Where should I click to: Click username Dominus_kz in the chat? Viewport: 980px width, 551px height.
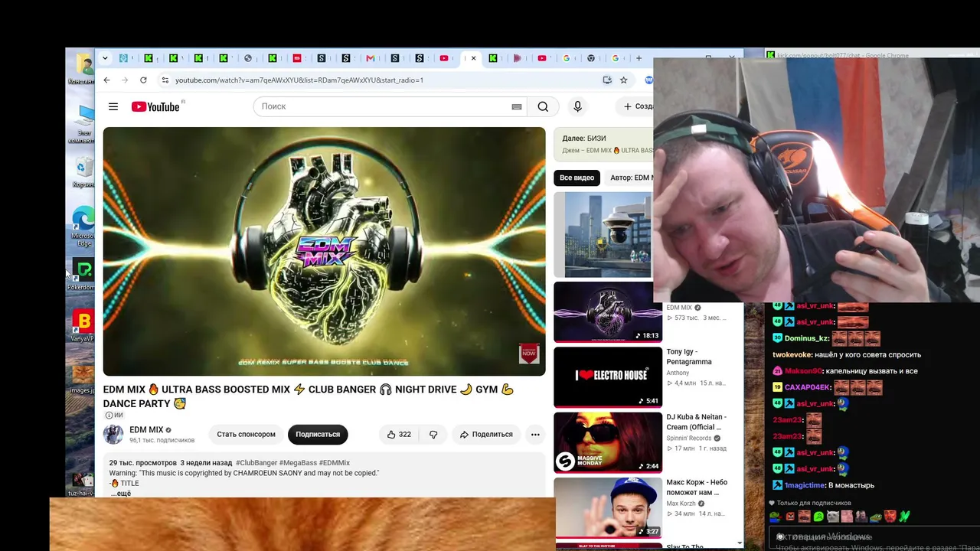point(805,338)
